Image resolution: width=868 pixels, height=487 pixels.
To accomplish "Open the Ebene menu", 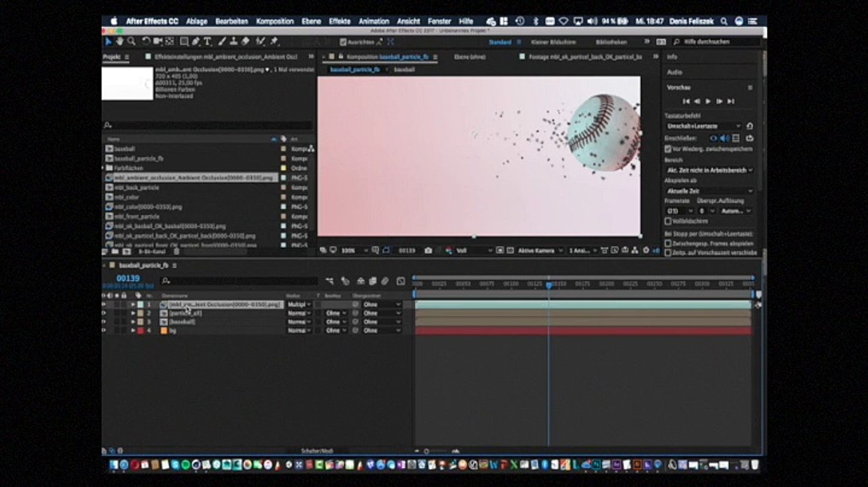I will pos(311,22).
